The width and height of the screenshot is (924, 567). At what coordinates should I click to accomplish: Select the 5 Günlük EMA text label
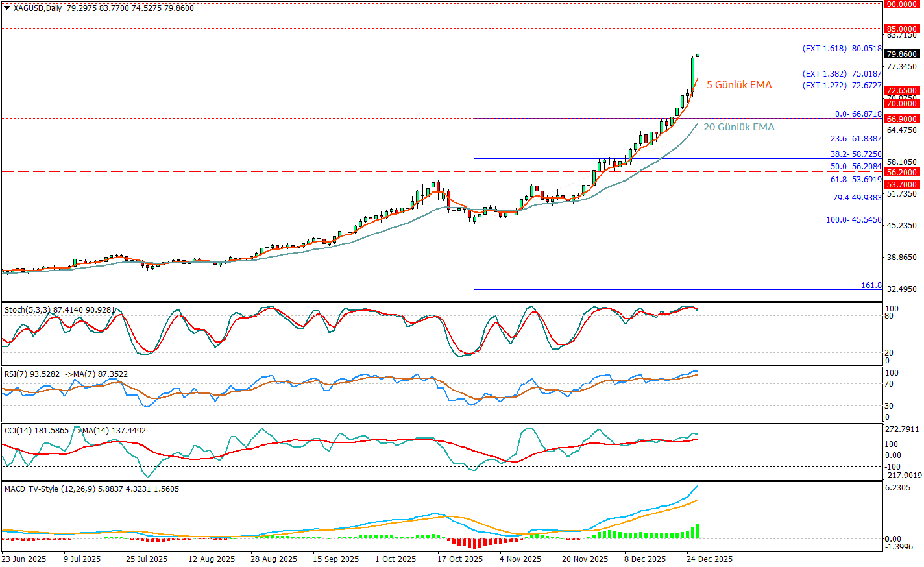click(x=739, y=85)
